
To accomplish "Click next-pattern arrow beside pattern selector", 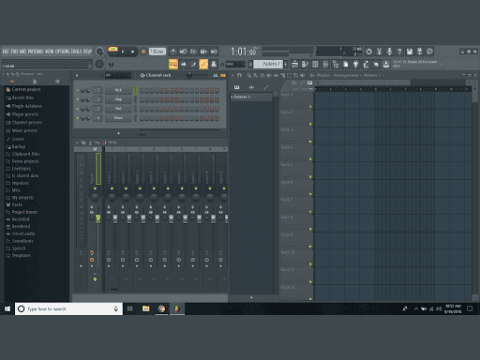I will coord(286,64).
